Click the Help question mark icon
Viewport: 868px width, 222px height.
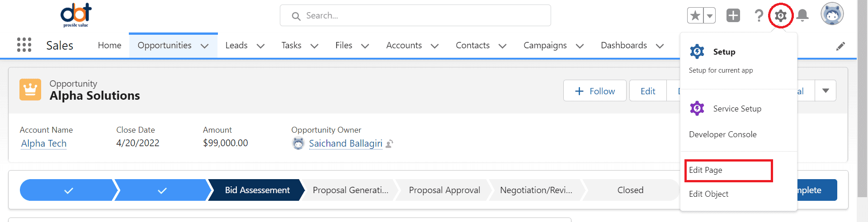coord(759,15)
